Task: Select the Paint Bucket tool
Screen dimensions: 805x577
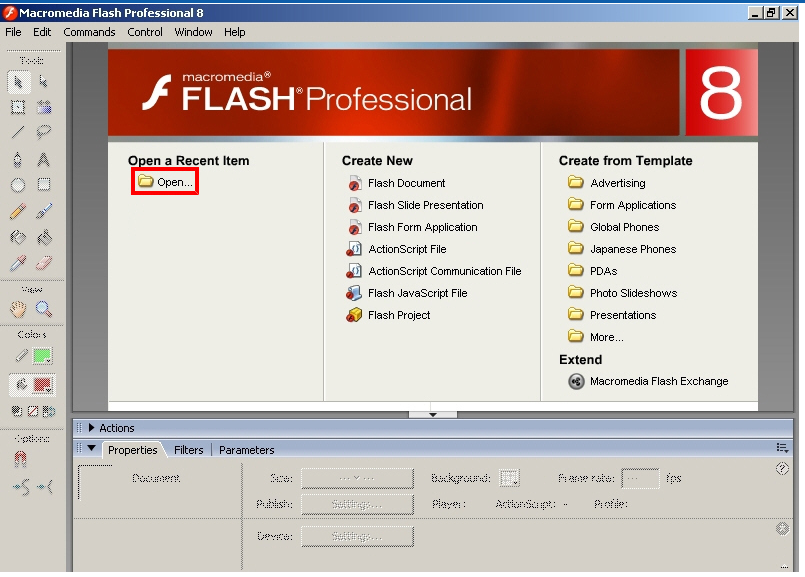Action: 44,237
